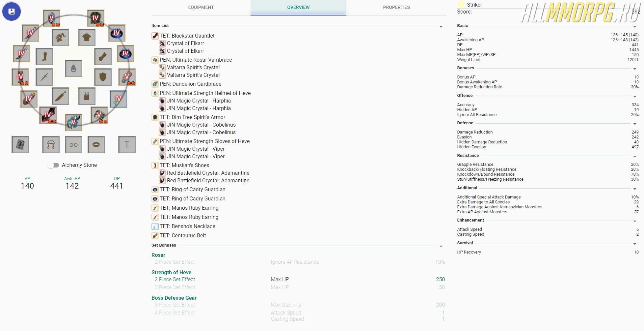The width and height of the screenshot is (644, 331).
Task: Click the center alchemy stone slot
Action: (x=73, y=68)
